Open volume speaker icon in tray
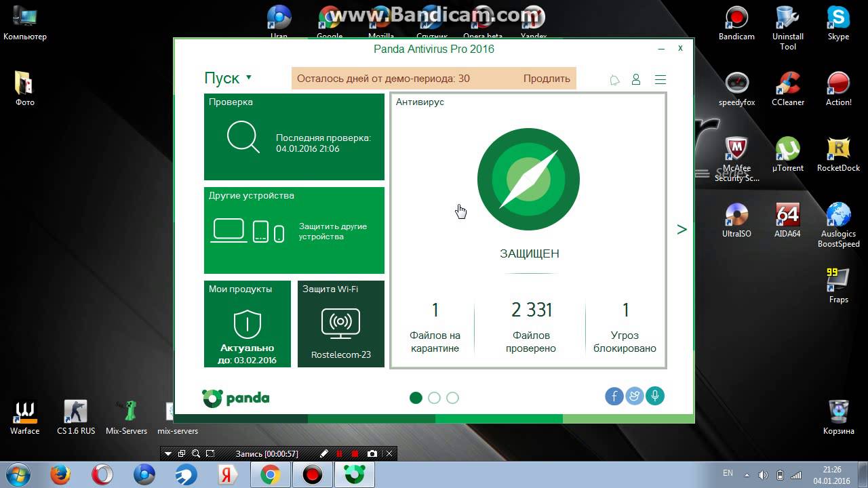The width and height of the screenshot is (868, 488). [763, 474]
